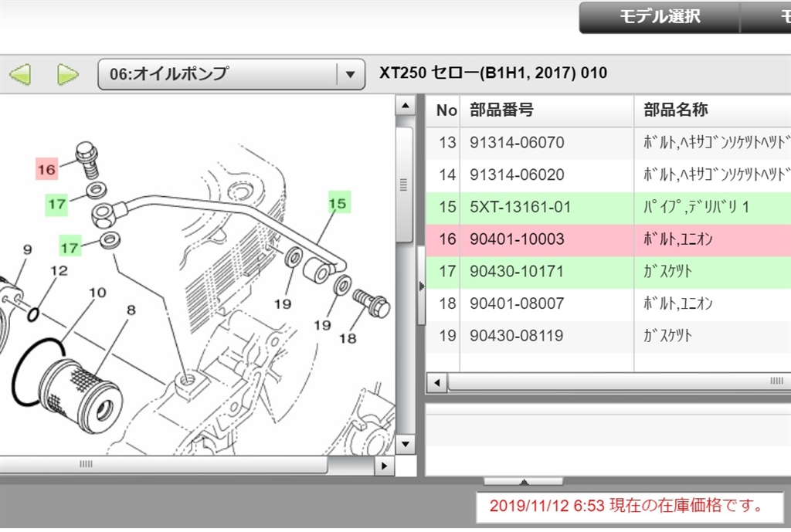This screenshot has width=791, height=532.
Task: Click ガスケット name in row 17
Action: point(667,272)
